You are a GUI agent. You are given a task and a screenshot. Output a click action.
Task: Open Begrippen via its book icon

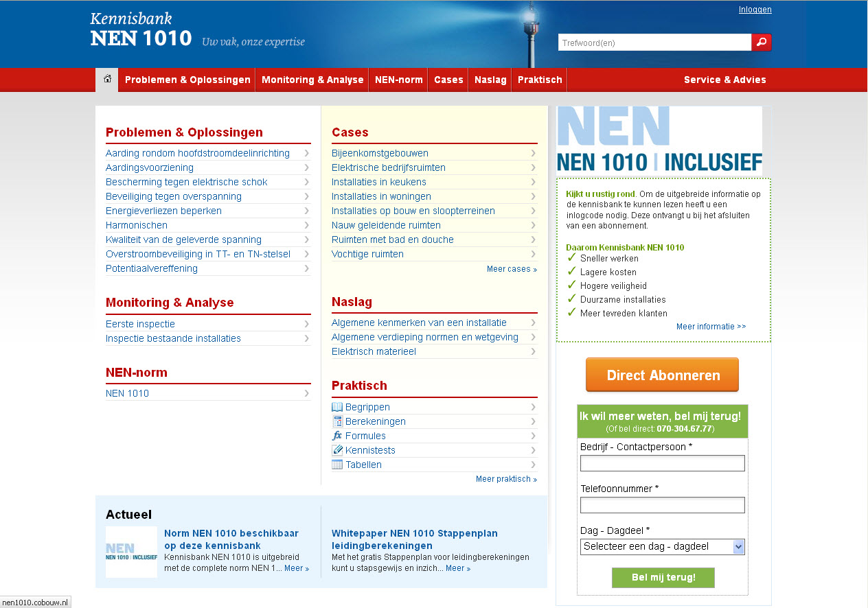[337, 406]
